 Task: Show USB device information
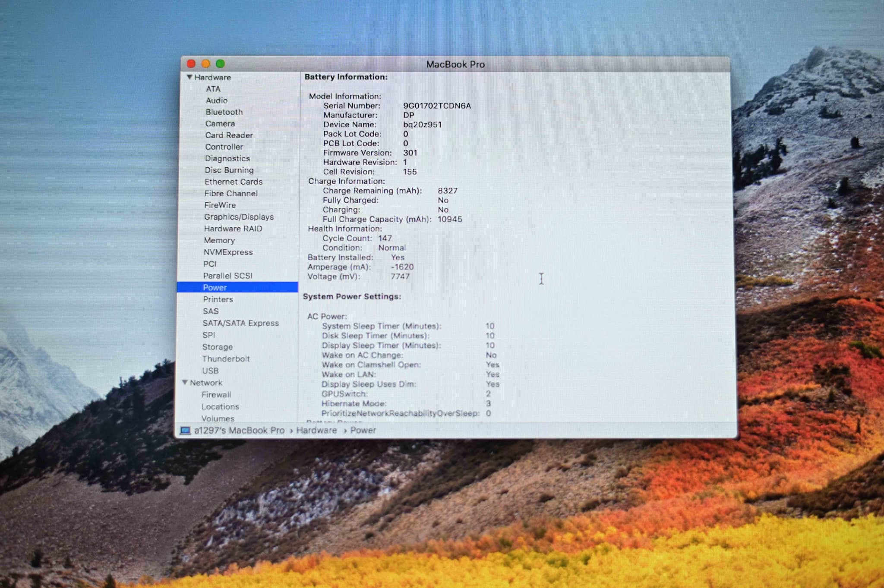click(210, 371)
